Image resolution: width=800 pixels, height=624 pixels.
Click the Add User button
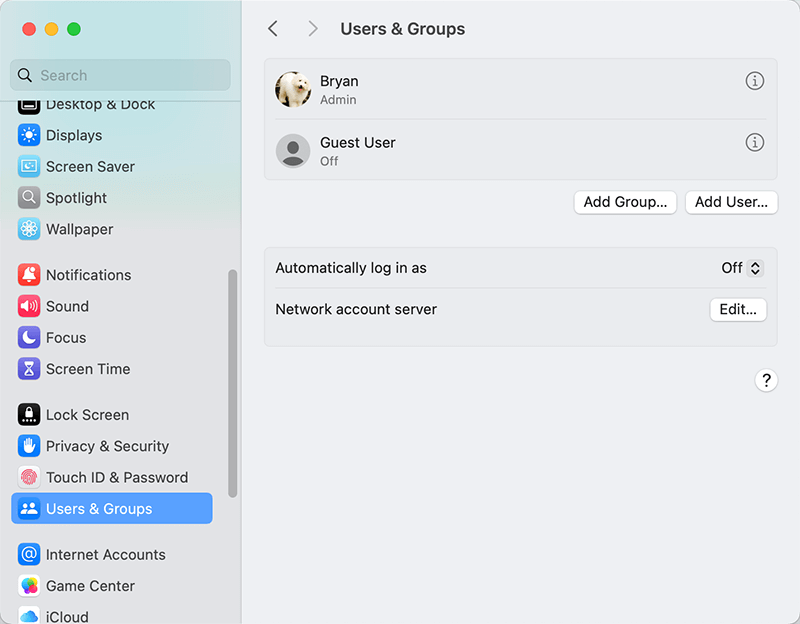[x=731, y=202]
